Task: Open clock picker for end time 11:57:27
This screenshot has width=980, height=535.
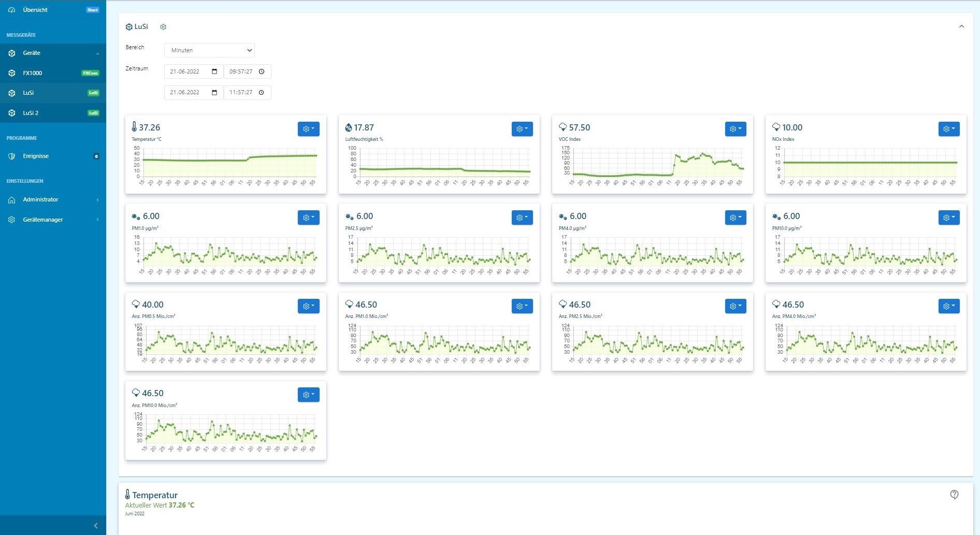Action: [x=262, y=92]
